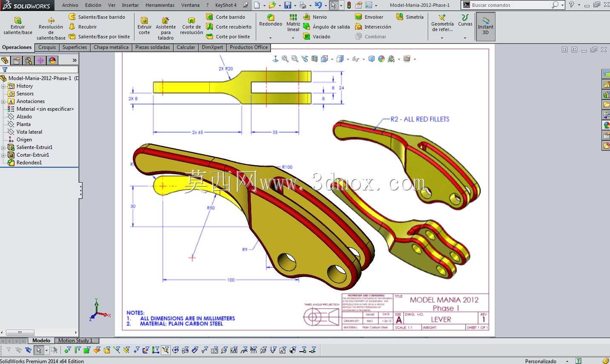Select Extruir corte tool

(x=144, y=26)
